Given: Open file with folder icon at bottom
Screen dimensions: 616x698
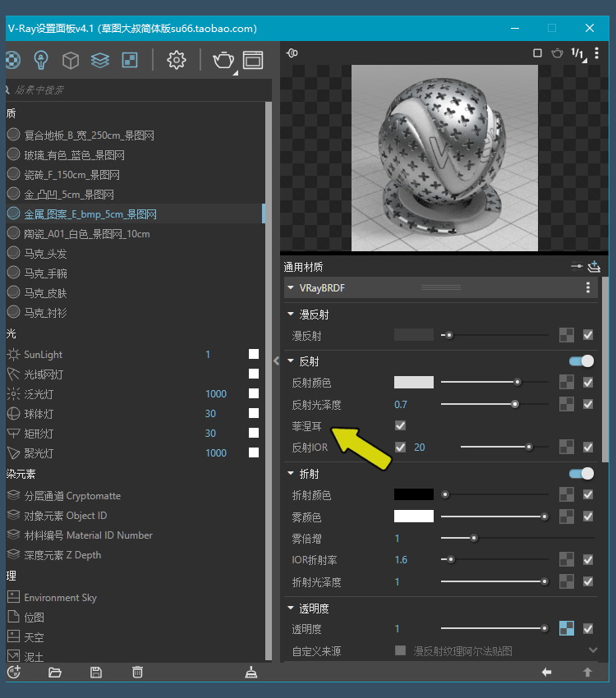Looking at the screenshot, I should click(x=55, y=673).
